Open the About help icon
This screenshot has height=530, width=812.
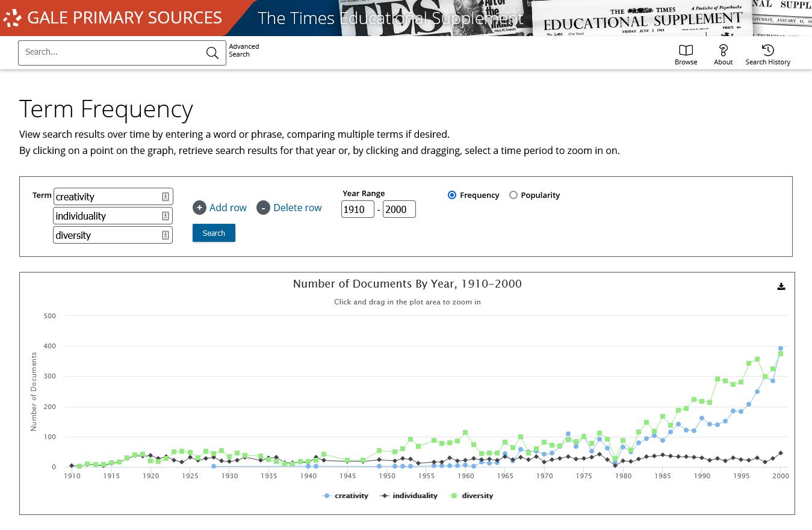click(x=723, y=50)
